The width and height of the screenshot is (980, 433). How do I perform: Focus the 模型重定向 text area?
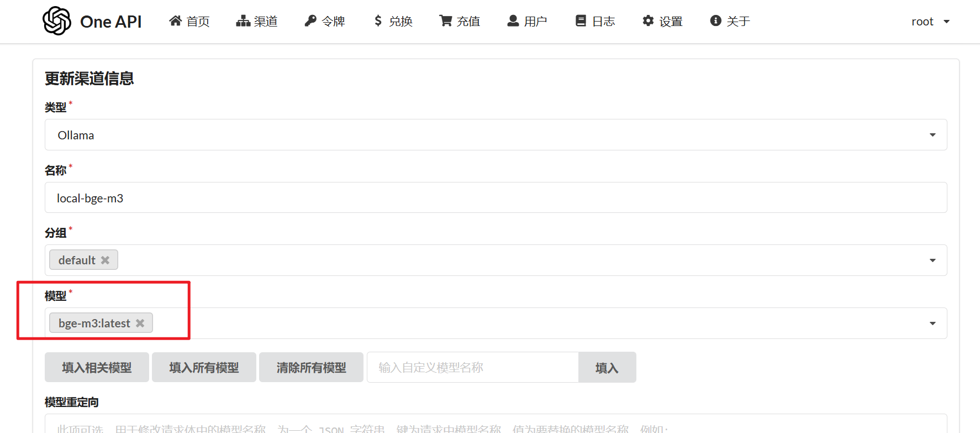coord(496,424)
